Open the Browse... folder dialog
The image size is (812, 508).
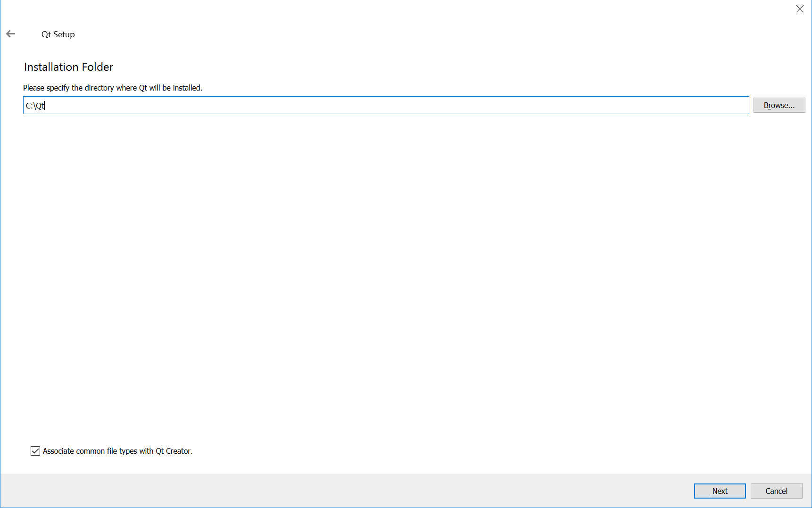click(x=779, y=105)
